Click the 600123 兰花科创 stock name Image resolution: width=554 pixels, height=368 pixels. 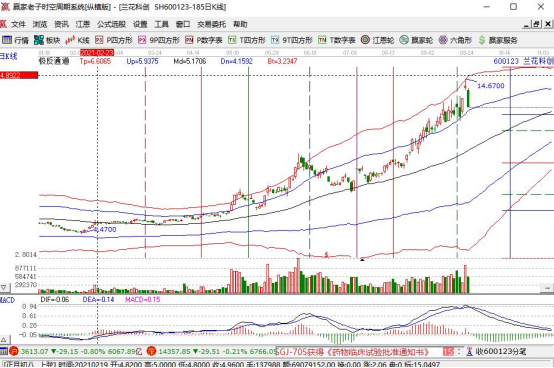click(x=523, y=61)
